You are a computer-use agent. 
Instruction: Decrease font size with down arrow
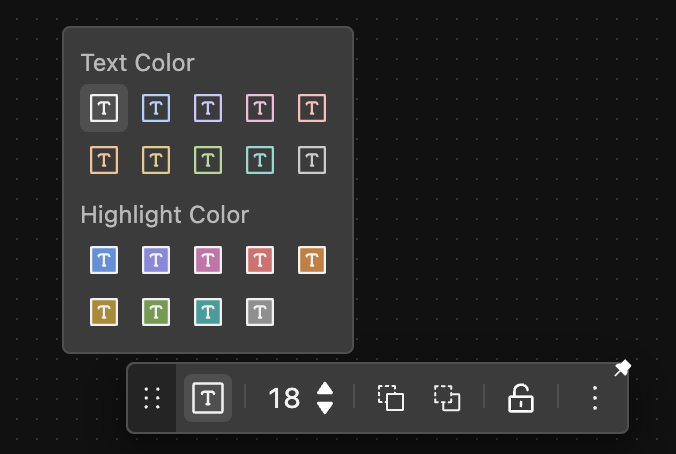click(325, 407)
